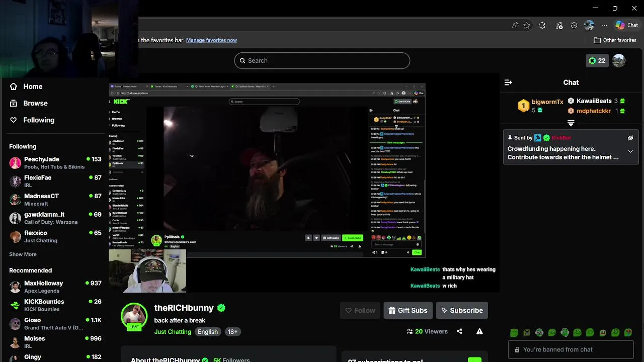Click the lock icon in chat box
Image resolution: width=644 pixels, height=362 pixels.
click(517, 349)
